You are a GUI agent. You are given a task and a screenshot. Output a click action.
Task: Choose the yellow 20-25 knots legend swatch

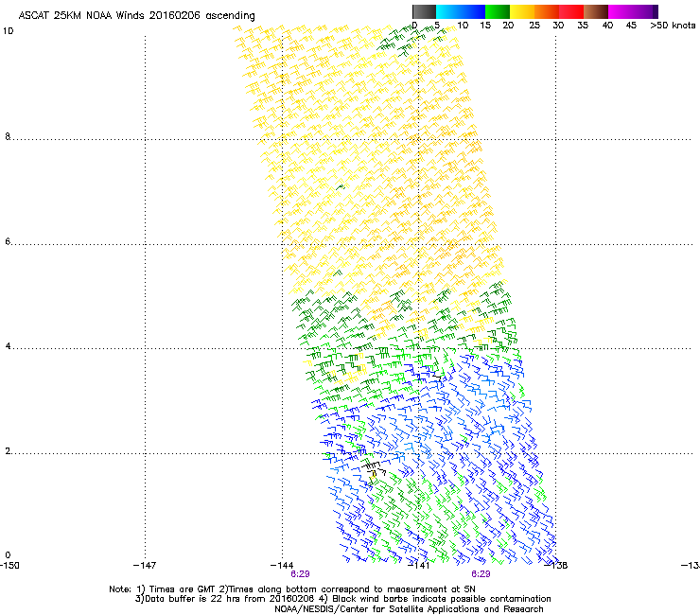tap(522, 11)
